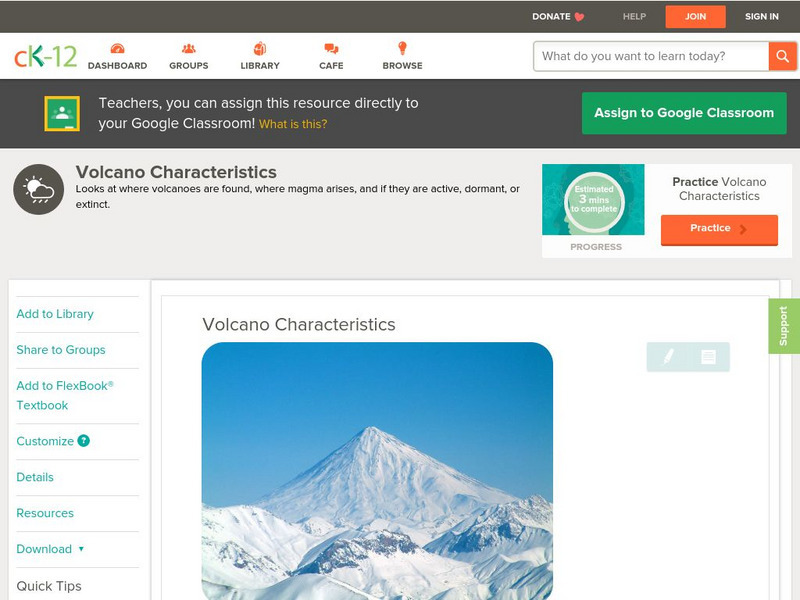The width and height of the screenshot is (800, 600).
Task: Select Add to Library link
Action: (55, 314)
